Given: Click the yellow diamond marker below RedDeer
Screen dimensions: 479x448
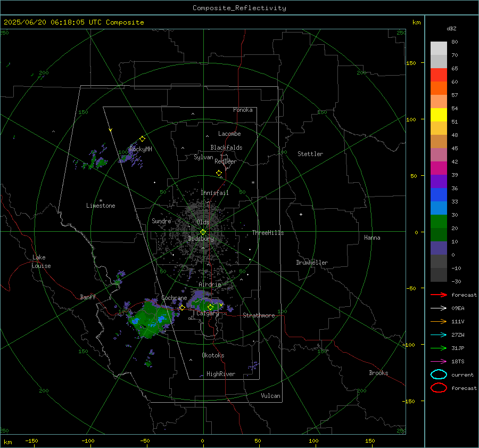Looking at the screenshot, I should pyautogui.click(x=219, y=173).
